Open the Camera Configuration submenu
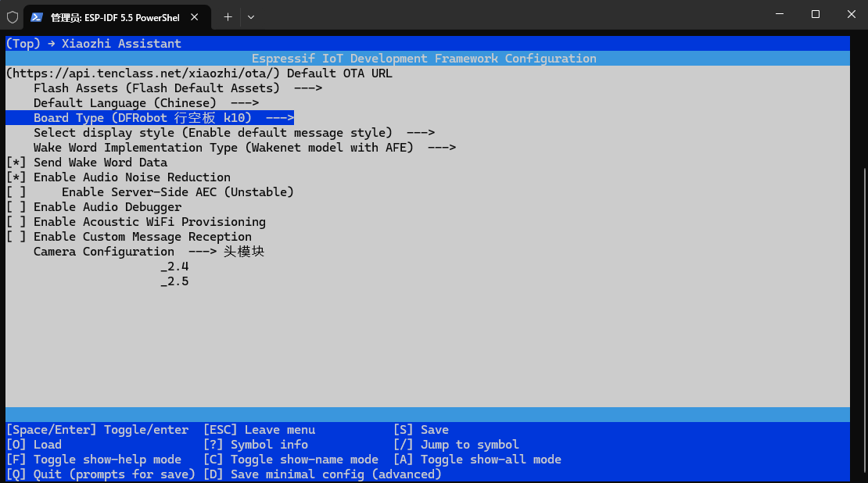The image size is (868, 483). (125, 252)
